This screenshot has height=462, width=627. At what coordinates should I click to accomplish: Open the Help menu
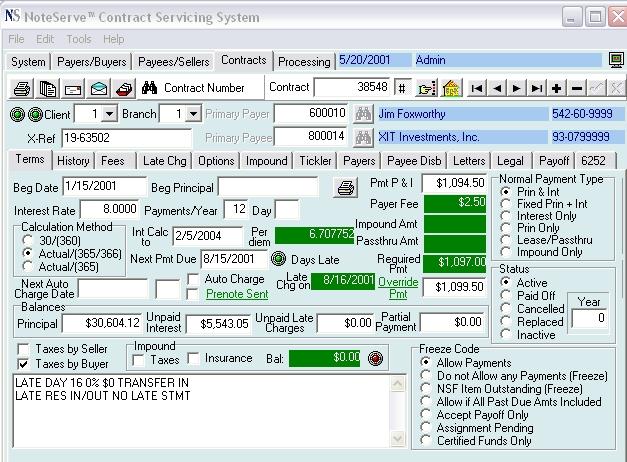coord(114,39)
